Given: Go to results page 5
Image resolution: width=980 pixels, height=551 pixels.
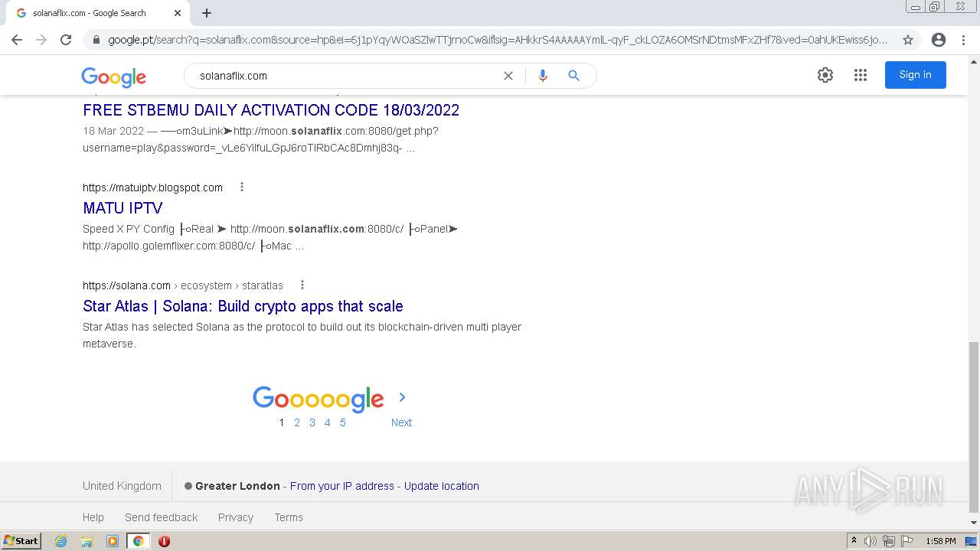Looking at the screenshot, I should 342,422.
